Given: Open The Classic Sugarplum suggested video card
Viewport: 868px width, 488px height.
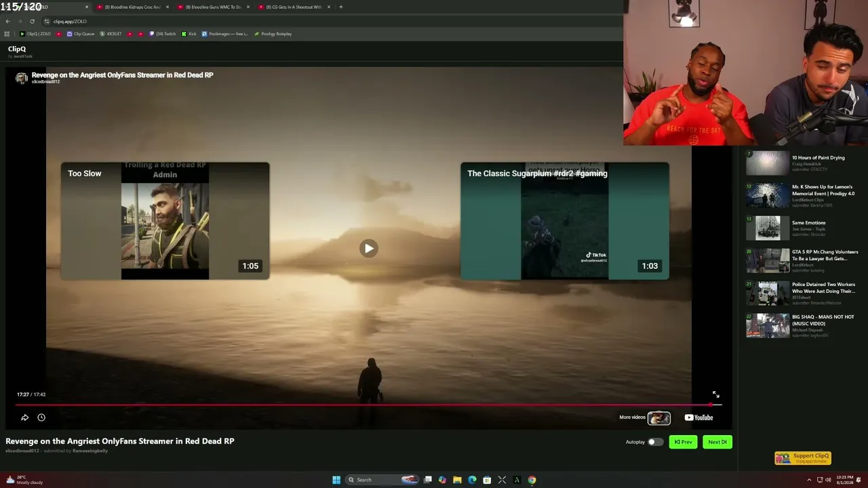Looking at the screenshot, I should coord(565,221).
